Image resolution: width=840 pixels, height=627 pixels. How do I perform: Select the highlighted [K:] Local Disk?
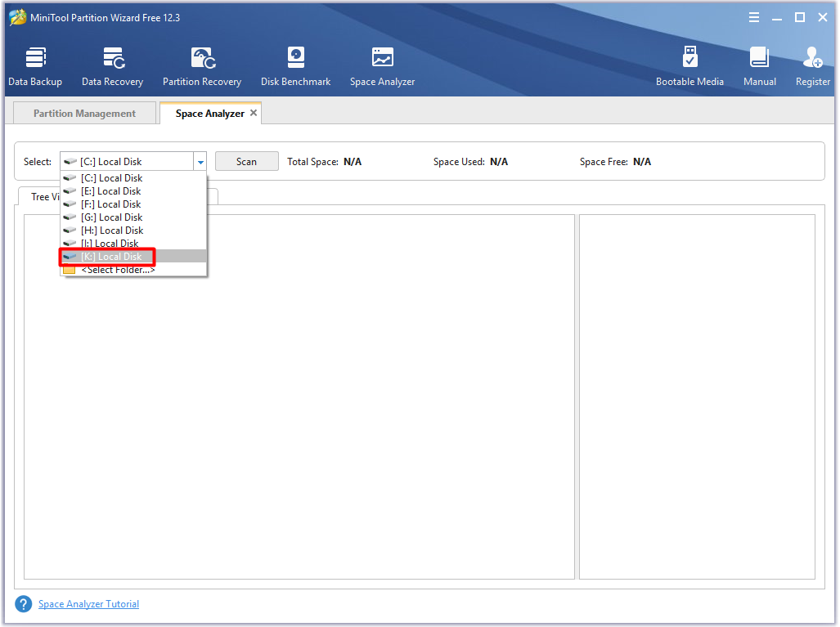click(x=133, y=257)
